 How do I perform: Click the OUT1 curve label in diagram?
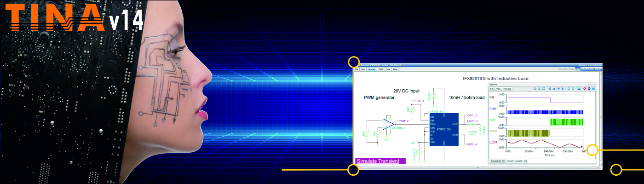(493, 120)
